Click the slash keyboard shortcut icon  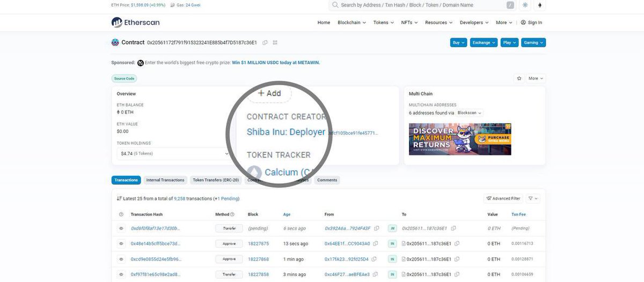coord(510,5)
